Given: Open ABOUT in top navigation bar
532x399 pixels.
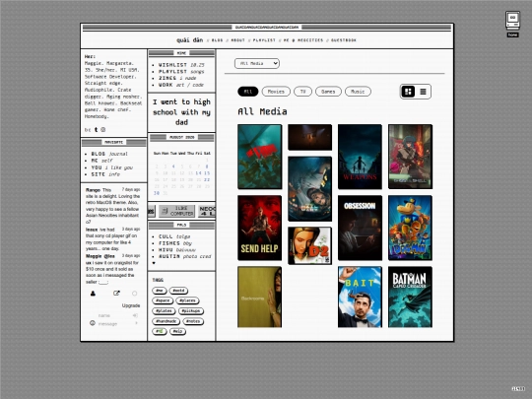Looking at the screenshot, I should (237, 40).
